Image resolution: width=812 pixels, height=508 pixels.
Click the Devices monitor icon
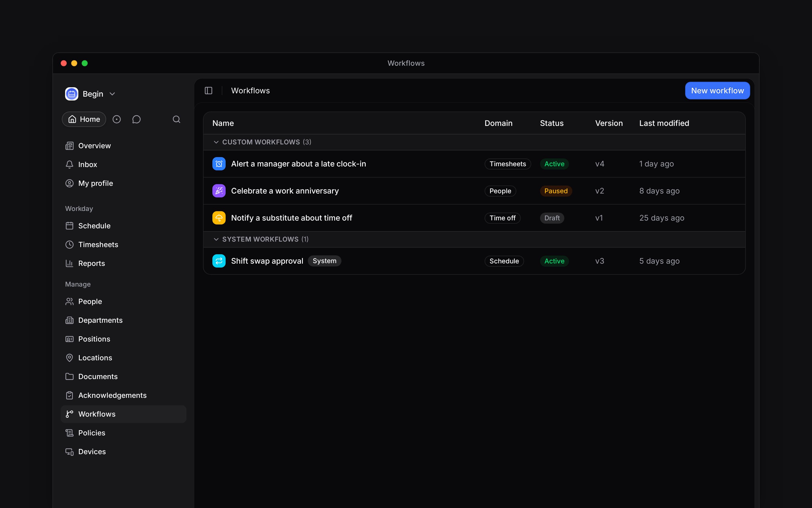pos(70,452)
